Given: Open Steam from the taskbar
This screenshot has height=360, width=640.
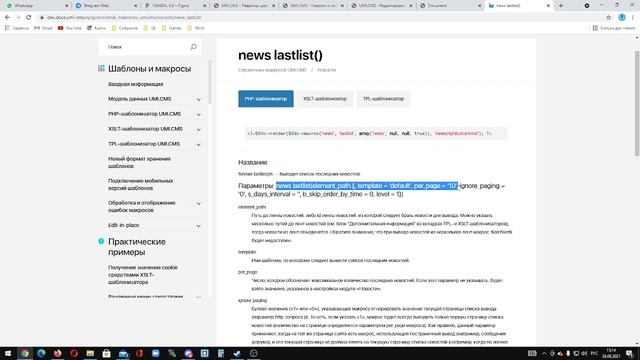Looking at the screenshot, I should (x=237, y=353).
